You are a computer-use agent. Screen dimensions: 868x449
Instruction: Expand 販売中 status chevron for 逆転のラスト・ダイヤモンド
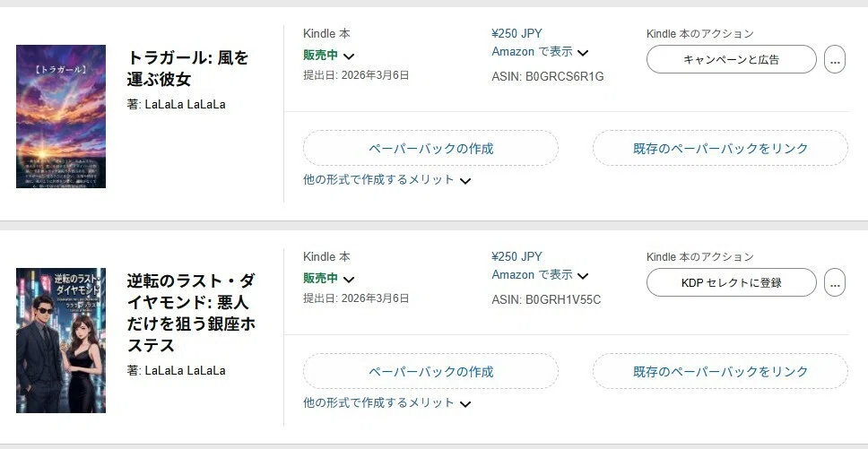pyautogui.click(x=349, y=280)
